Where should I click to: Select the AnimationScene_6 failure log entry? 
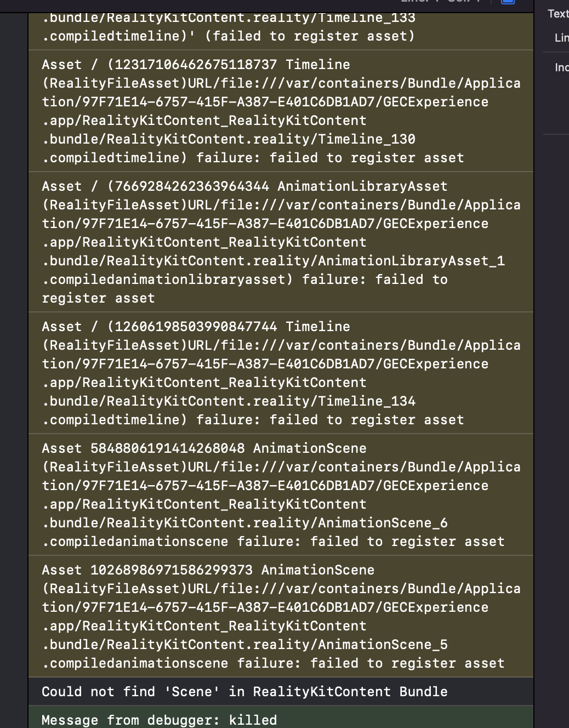[x=281, y=495]
